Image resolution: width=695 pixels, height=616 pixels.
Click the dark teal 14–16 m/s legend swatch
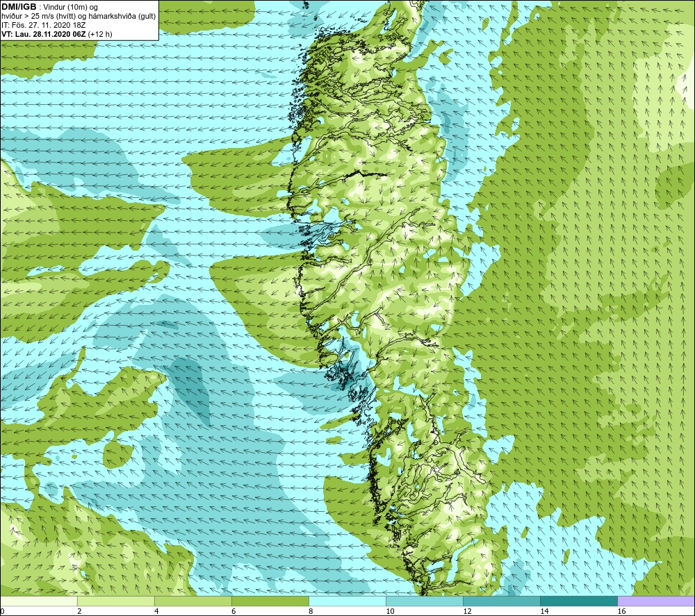click(578, 601)
